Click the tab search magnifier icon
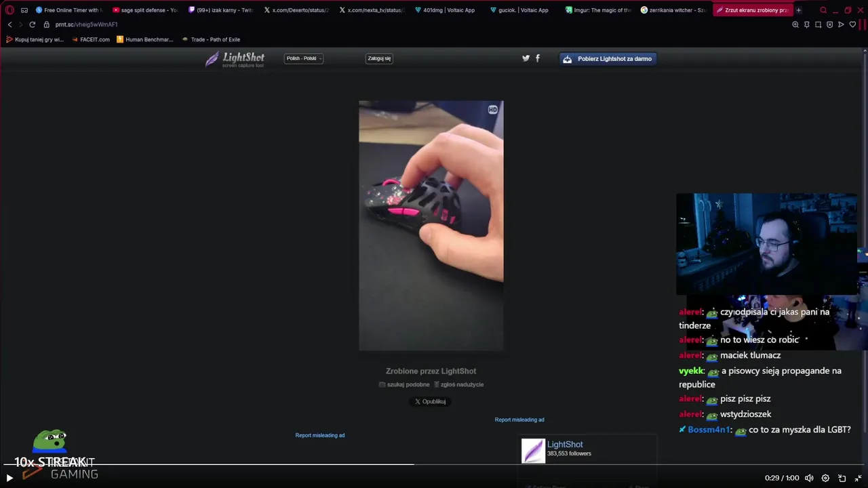This screenshot has width=868, height=488. (823, 10)
